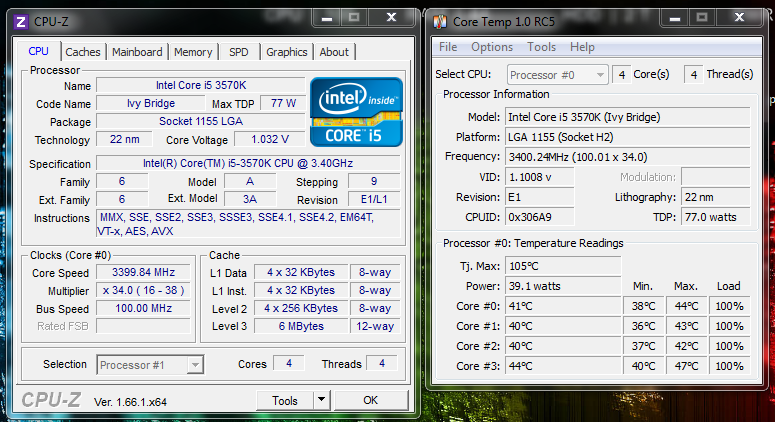The width and height of the screenshot is (775, 422).
Task: Click the Core Temp Model field Intel Core i5 3570K (Ivy Bridge)
Action: 628,117
